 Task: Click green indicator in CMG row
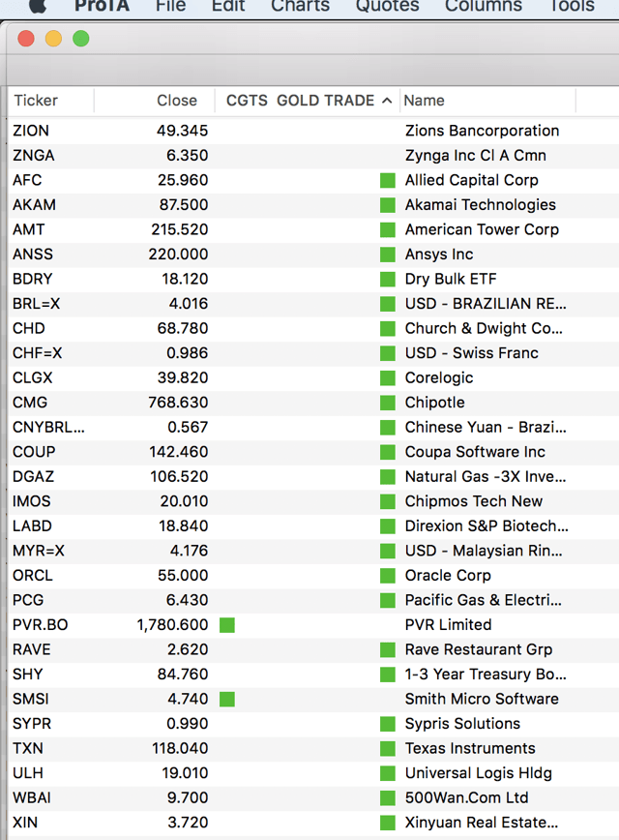click(388, 403)
